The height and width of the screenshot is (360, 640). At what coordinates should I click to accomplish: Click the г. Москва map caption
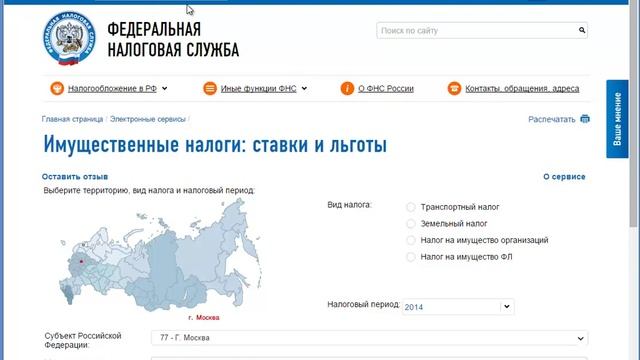(204, 318)
